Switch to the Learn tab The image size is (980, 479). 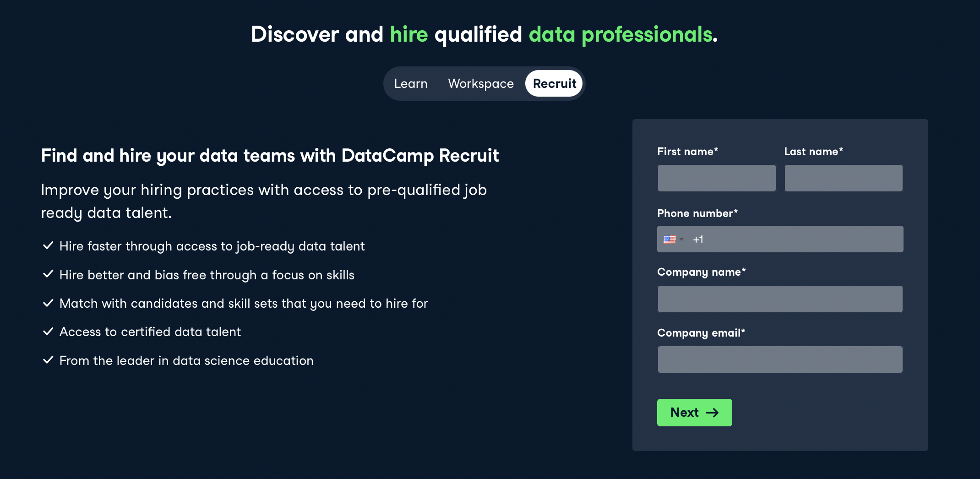pos(410,84)
